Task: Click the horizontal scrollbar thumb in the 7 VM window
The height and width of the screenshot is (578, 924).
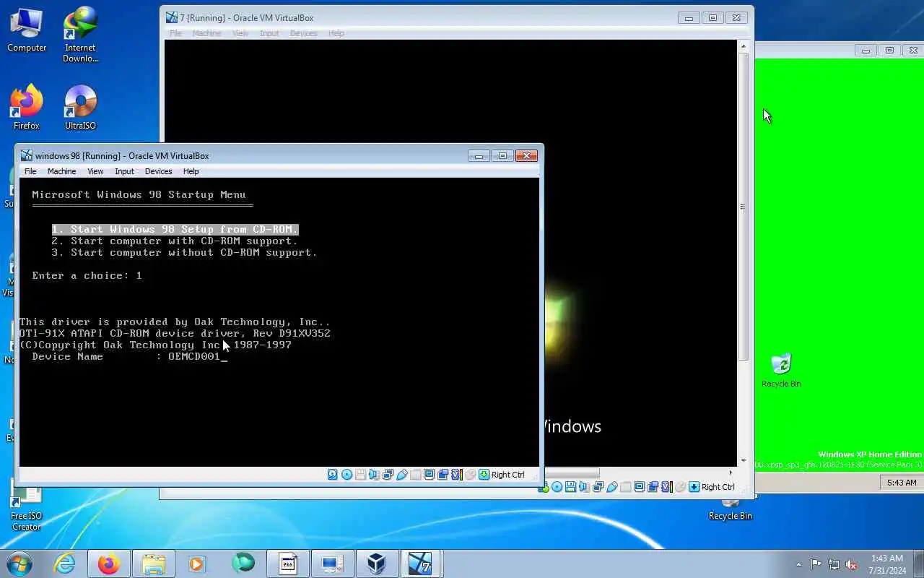Action: (572, 473)
